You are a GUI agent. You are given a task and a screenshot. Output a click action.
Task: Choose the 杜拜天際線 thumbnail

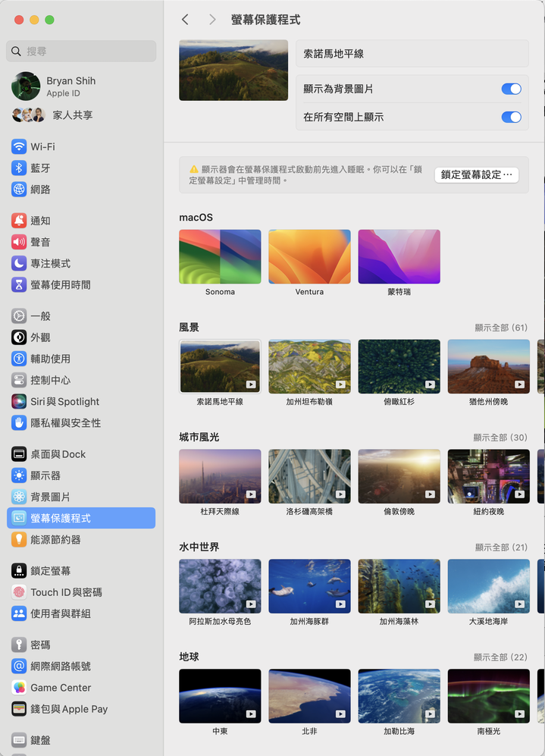221,476
